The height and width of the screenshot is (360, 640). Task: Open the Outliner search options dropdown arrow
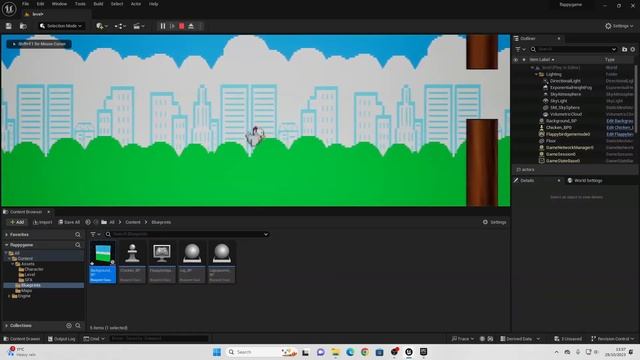[613, 49]
